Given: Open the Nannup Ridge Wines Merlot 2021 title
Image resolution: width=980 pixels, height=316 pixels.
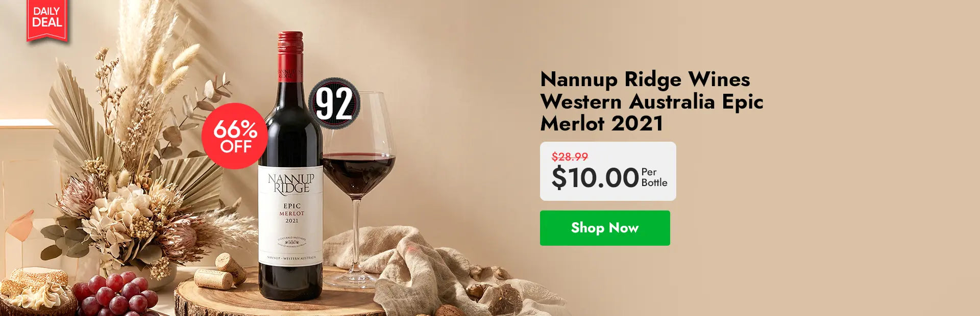Looking at the screenshot, I should click(652, 101).
